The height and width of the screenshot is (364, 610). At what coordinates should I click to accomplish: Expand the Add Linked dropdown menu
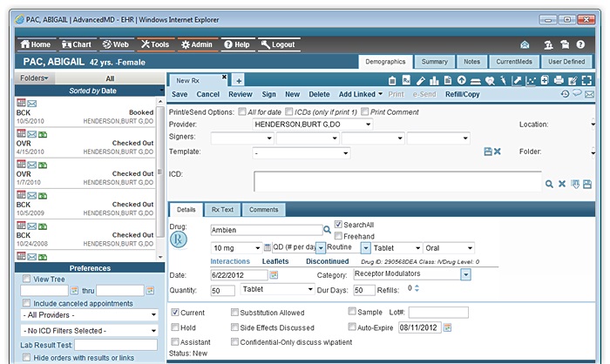pos(379,94)
